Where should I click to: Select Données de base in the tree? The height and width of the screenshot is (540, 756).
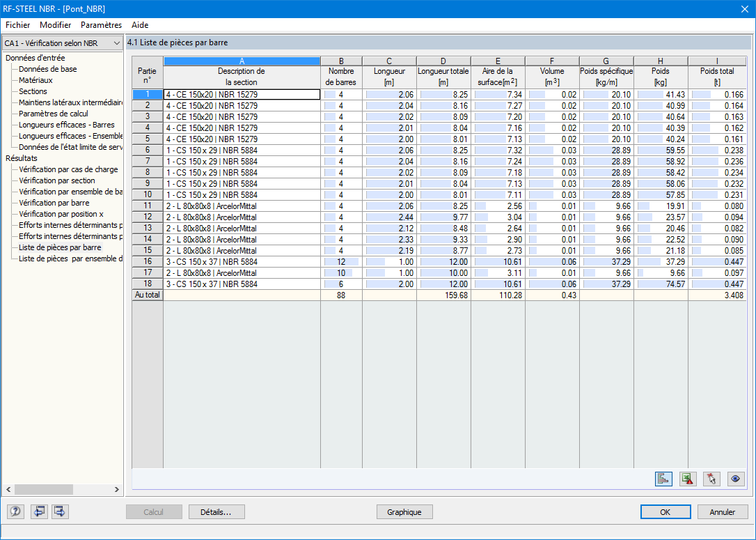coord(48,69)
